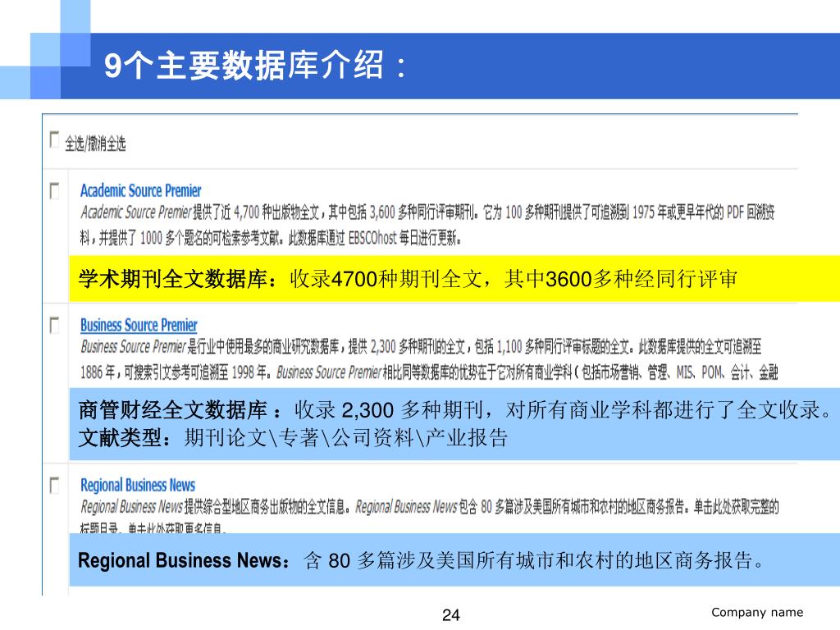
Task: Open the Academic Source Premier link
Action: [141, 190]
